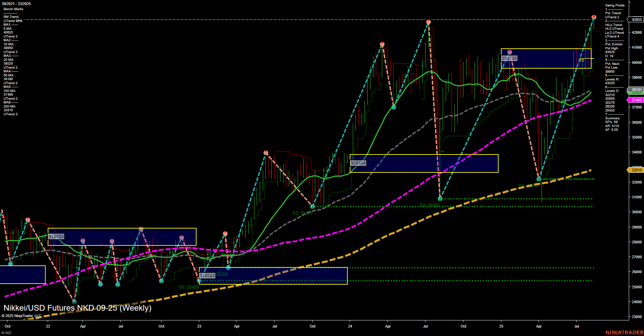
Task: Select the gray 38191 price axis marker
Action: pyautogui.click(x=636, y=89)
